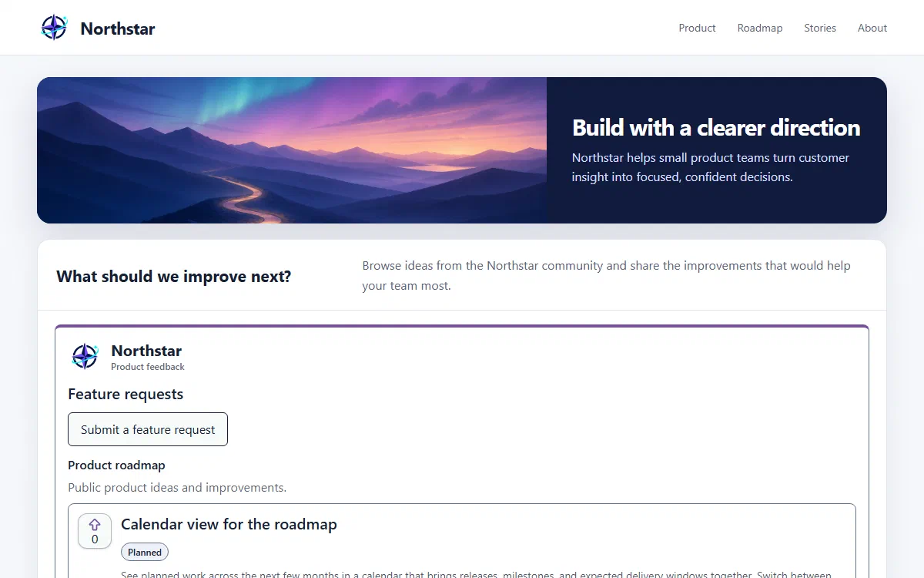Click the 'Browse ideas from the Northstar community' text

tap(607, 275)
